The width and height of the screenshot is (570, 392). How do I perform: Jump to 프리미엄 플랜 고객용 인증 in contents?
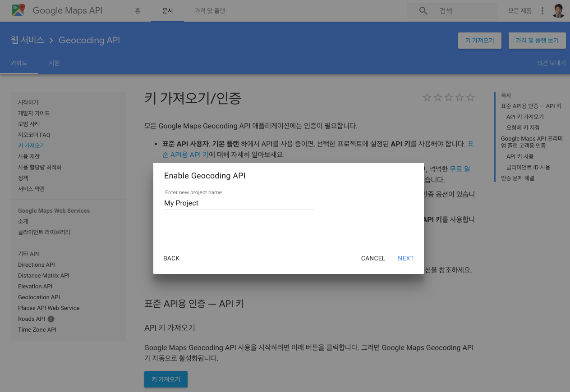pos(532,142)
